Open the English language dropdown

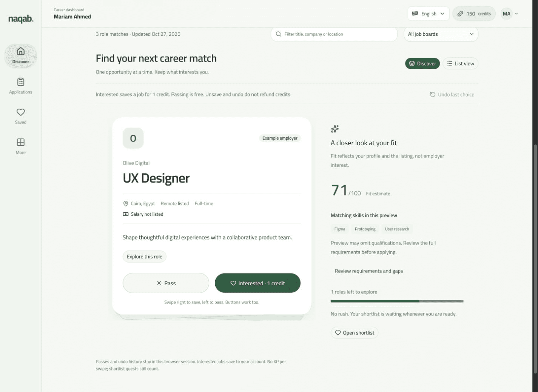[x=429, y=14]
